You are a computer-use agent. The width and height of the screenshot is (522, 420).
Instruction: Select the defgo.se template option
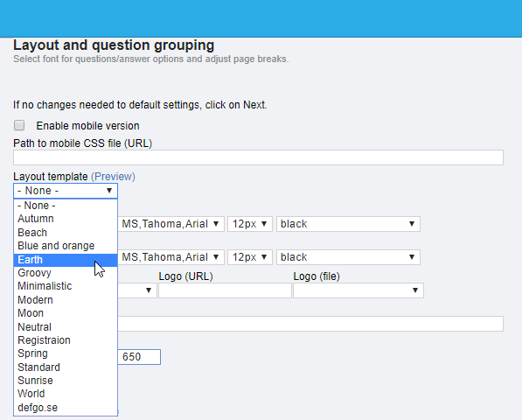click(66, 408)
